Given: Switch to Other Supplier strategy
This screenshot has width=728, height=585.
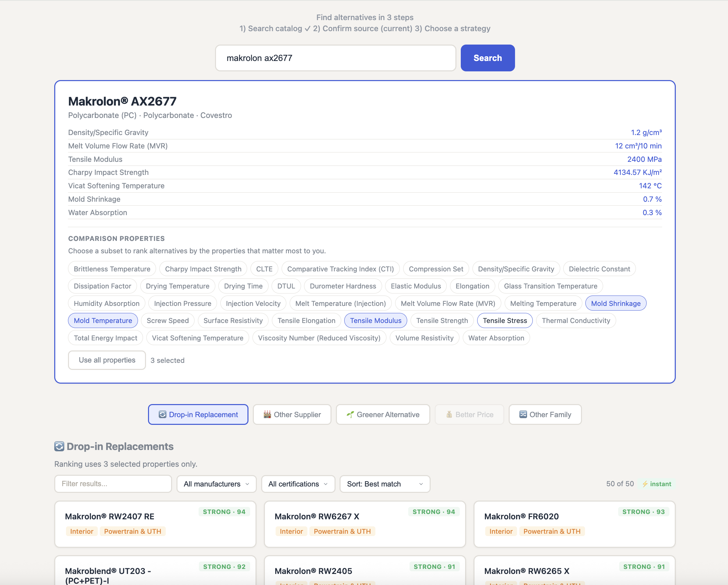Looking at the screenshot, I should pyautogui.click(x=292, y=414).
